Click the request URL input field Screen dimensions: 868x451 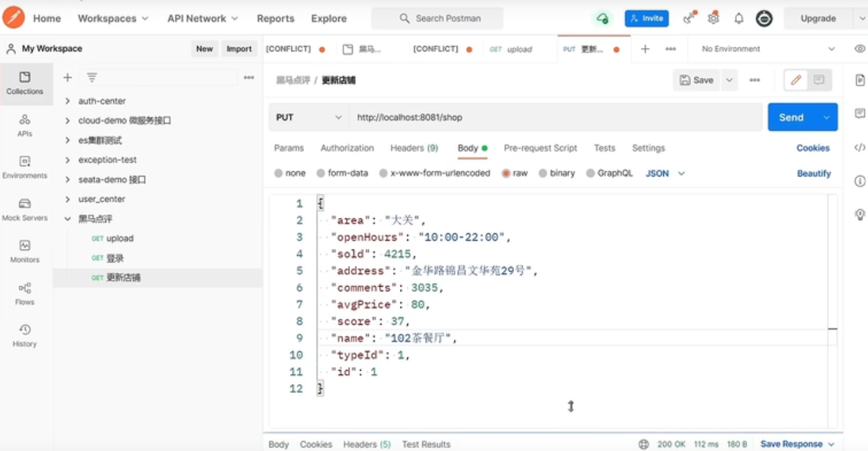(556, 117)
